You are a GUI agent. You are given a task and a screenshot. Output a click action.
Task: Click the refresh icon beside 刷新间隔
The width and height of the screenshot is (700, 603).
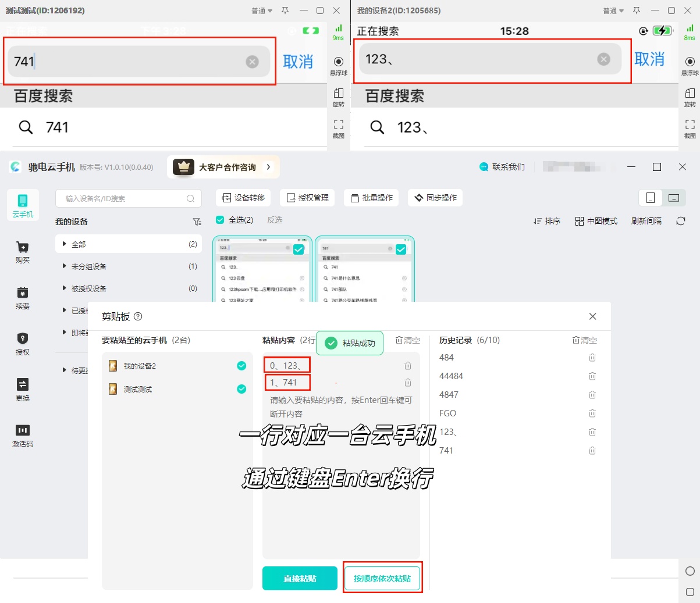pos(681,221)
